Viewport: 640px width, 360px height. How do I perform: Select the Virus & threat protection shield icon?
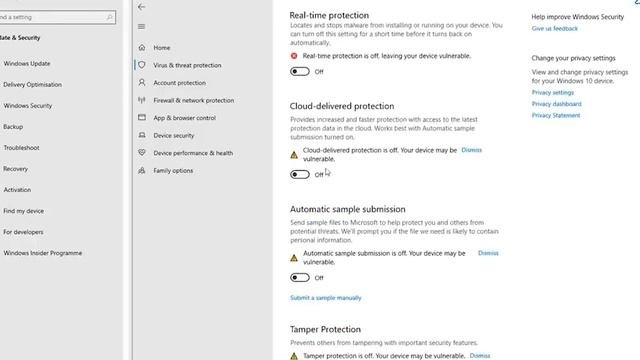(142, 65)
